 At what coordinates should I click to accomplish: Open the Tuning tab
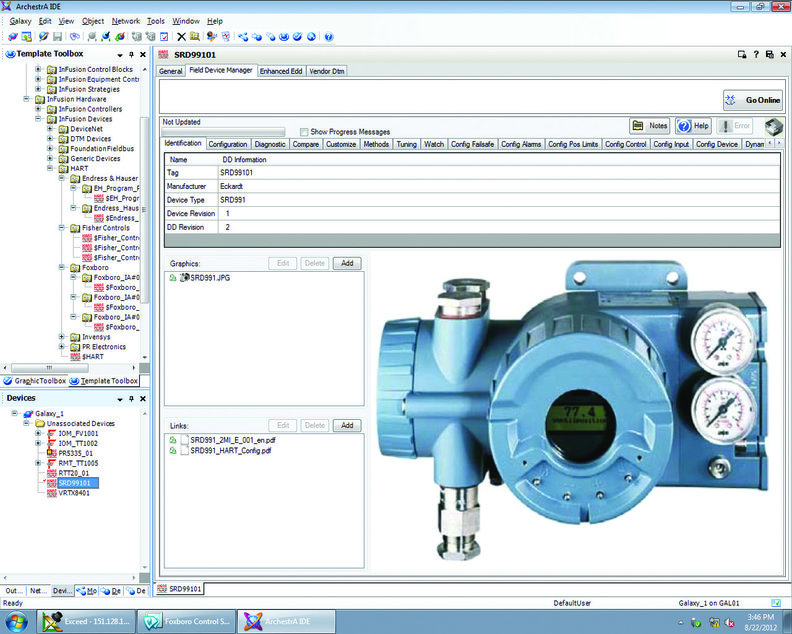point(407,144)
